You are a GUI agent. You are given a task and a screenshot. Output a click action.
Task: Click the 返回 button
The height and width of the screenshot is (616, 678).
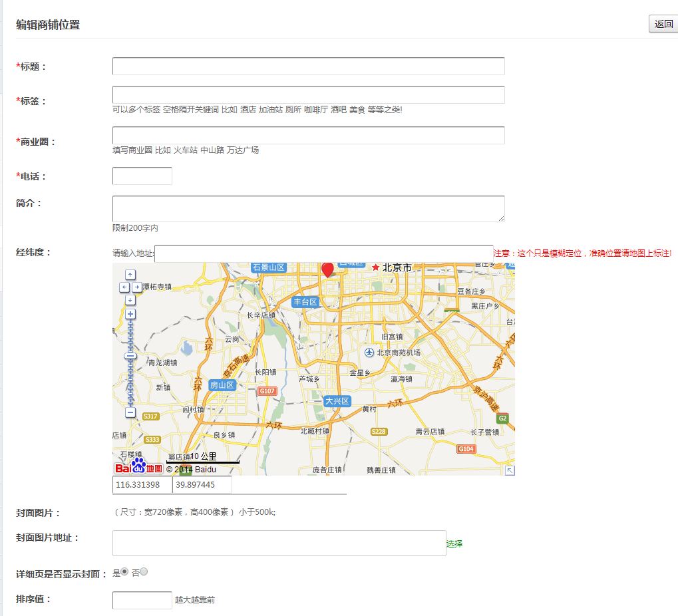663,24
